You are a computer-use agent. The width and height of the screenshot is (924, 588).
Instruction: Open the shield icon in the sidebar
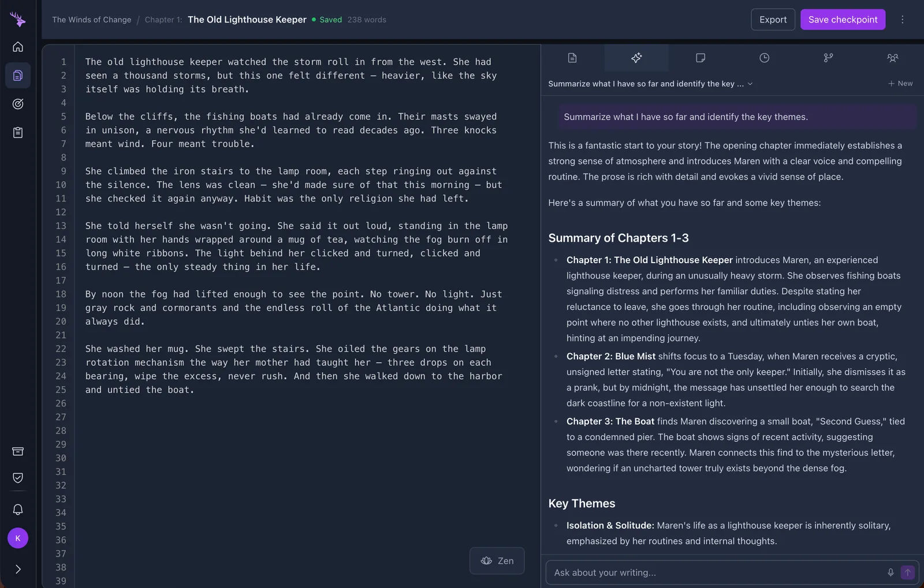[18, 478]
